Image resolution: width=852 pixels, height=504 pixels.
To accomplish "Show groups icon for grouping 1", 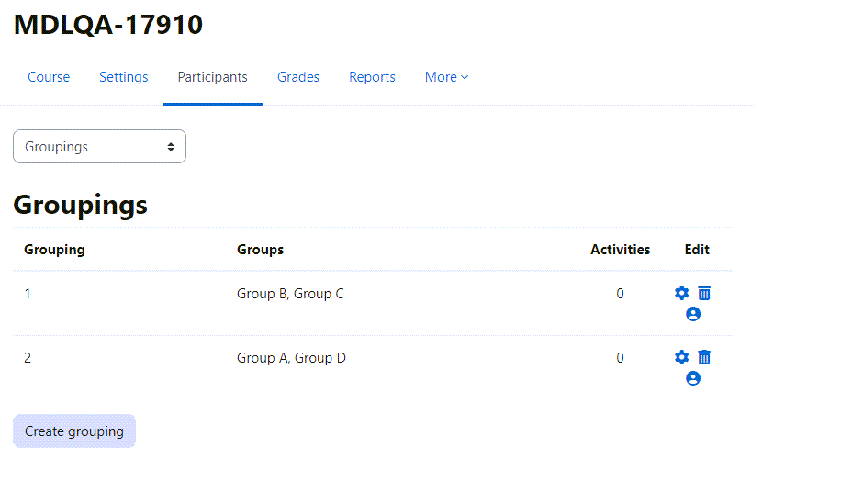I will (x=693, y=314).
